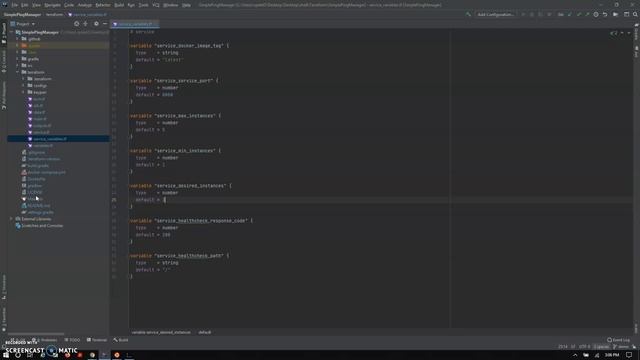Open the Event Log
Viewport: 640px width, 360px height.
click(x=618, y=340)
